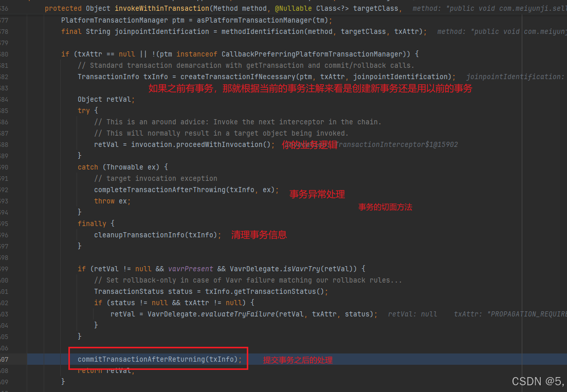
Task: Click the inline hint after createTransactionIfNecessary
Action: click(x=514, y=77)
